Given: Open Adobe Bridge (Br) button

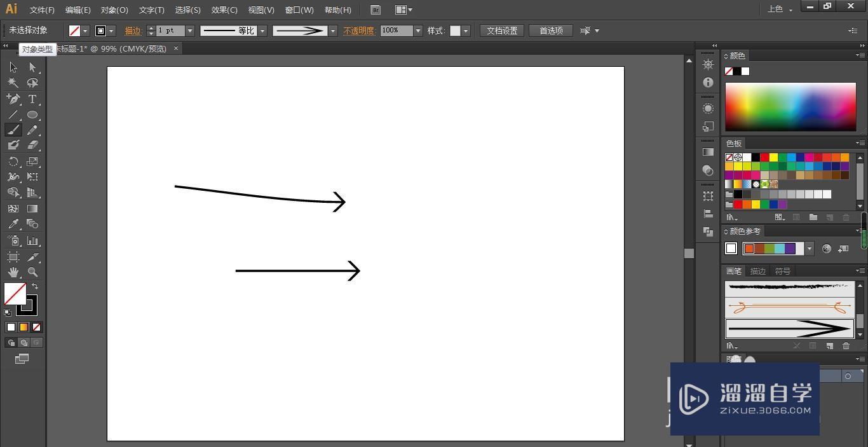Looking at the screenshot, I should 376,10.
